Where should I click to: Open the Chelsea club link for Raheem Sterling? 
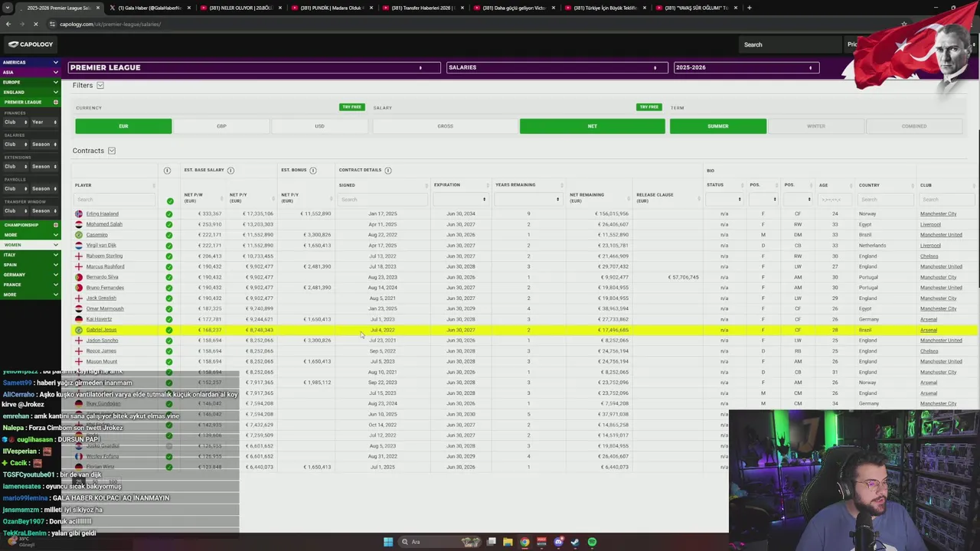tap(929, 256)
